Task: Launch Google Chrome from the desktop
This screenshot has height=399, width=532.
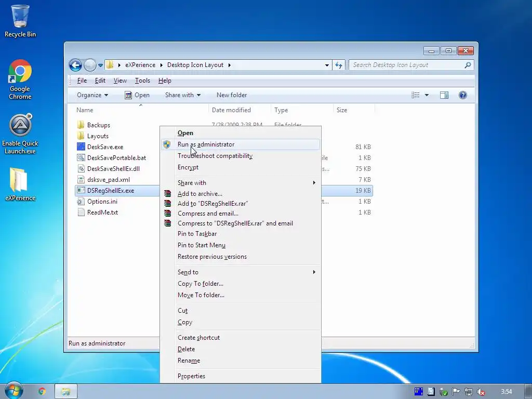Action: (x=20, y=79)
